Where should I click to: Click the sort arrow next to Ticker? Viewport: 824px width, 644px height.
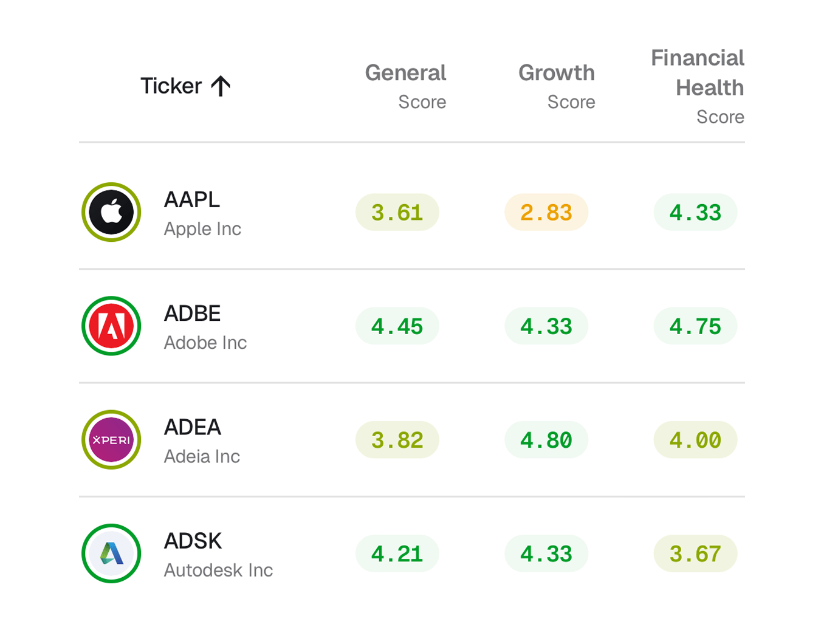[220, 86]
